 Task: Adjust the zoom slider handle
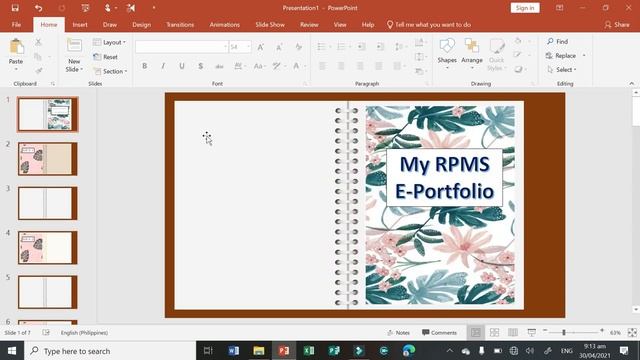(564, 333)
